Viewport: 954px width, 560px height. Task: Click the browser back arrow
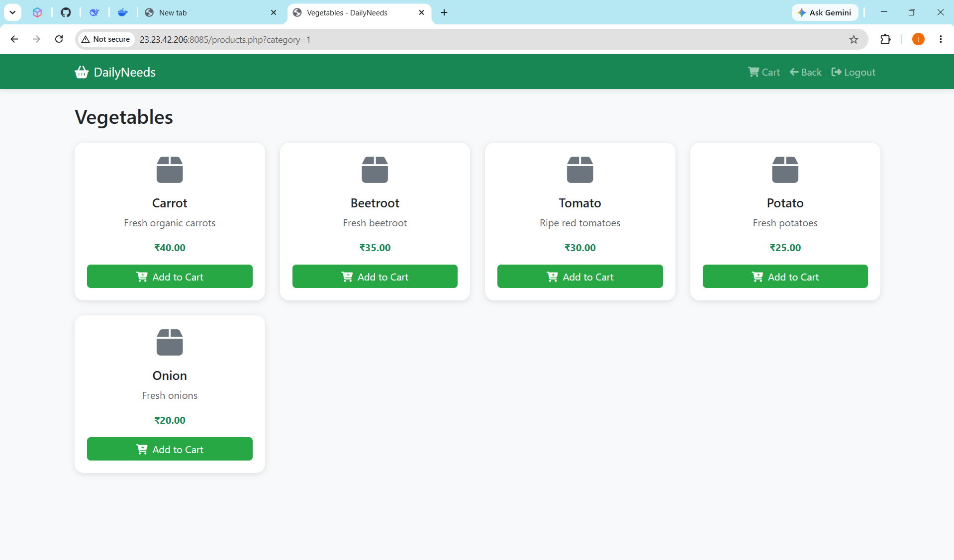coord(14,39)
